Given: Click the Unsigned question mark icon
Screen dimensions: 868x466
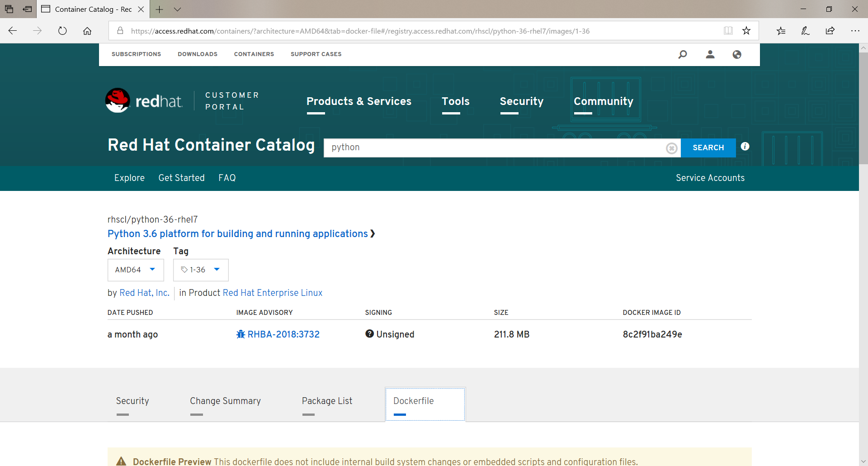Looking at the screenshot, I should 370,333.
